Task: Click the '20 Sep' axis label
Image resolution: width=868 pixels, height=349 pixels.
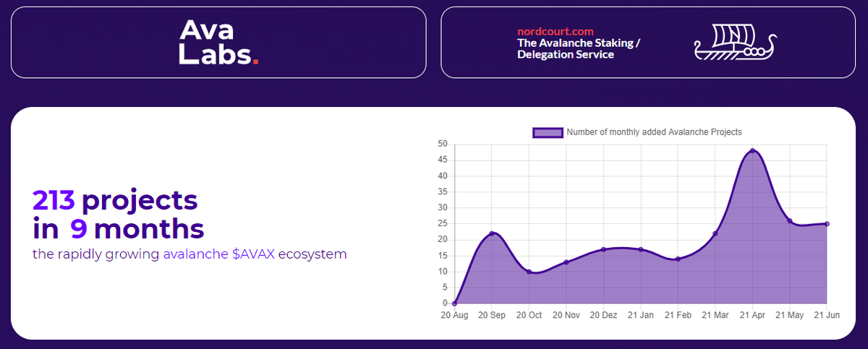Action: coord(492,316)
